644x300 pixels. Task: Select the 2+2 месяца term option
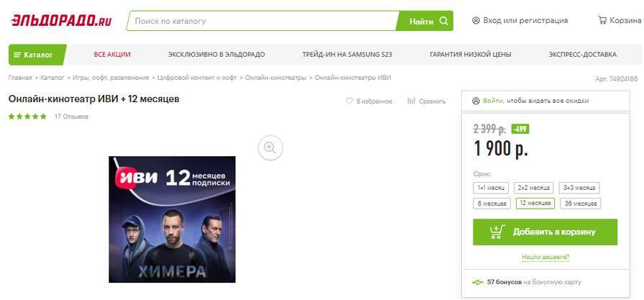click(x=534, y=188)
